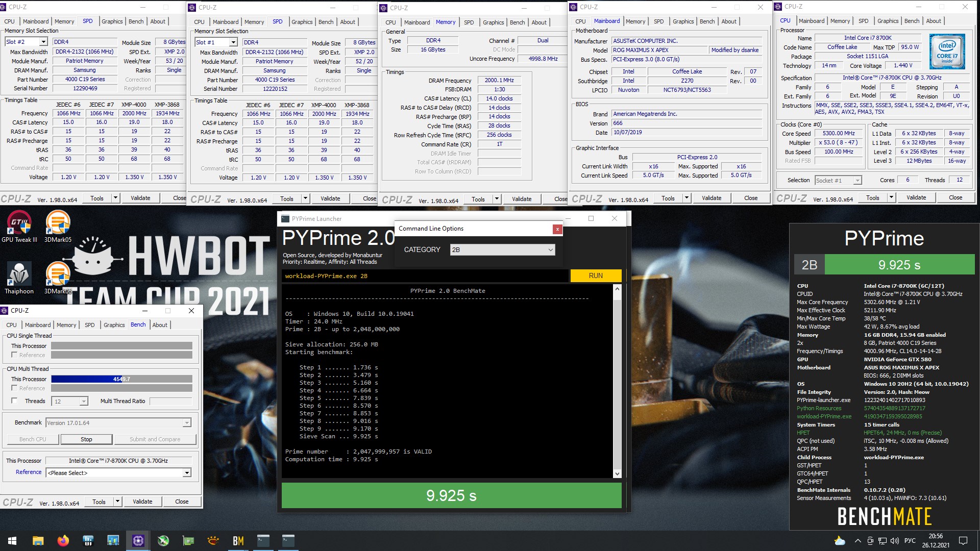Screen dimensions: 980x551
Task: Open the taskbar clock showing 20:56
Action: click(936, 541)
